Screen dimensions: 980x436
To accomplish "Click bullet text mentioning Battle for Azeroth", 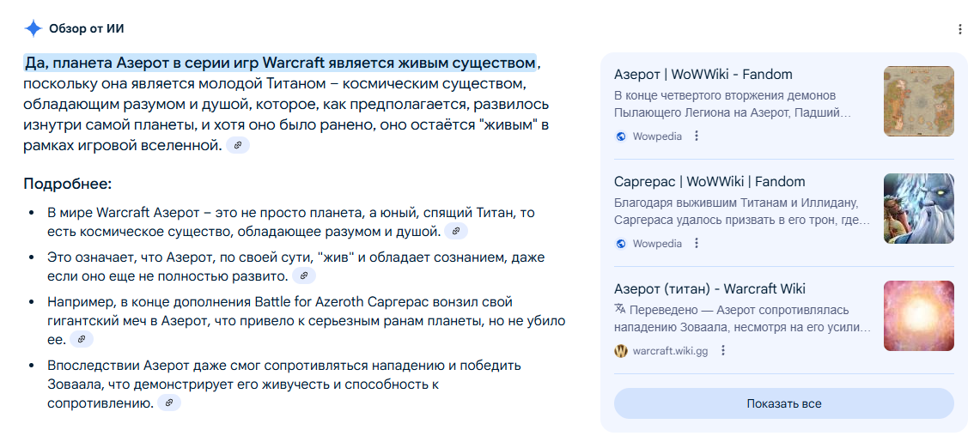I will pos(307,320).
